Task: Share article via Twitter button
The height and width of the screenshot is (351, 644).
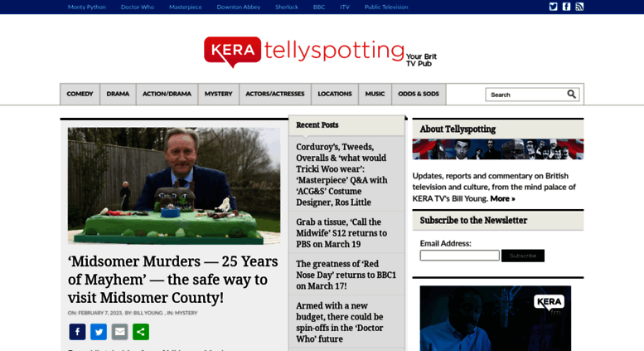Action: 99,332
